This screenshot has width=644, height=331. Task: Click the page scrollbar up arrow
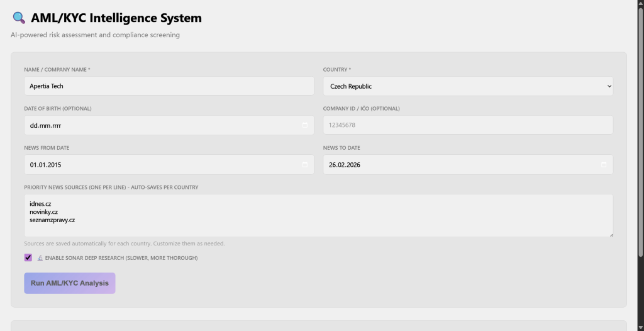coord(640,4)
